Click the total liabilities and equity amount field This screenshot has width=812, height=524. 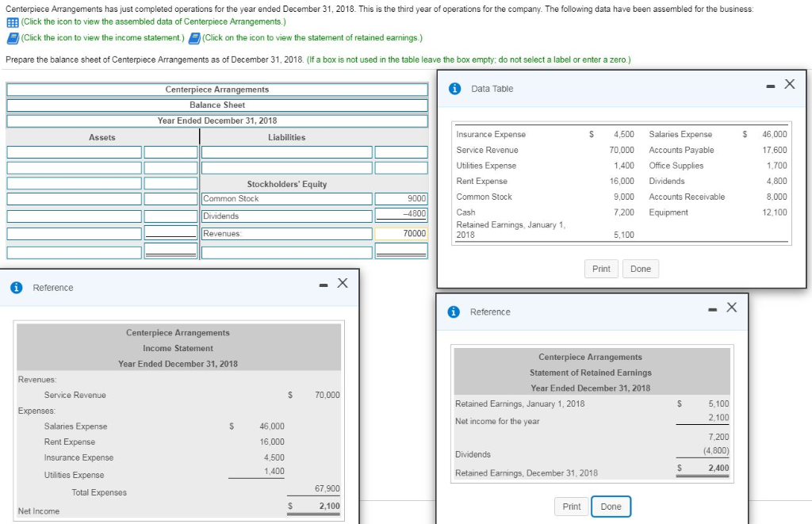click(401, 251)
